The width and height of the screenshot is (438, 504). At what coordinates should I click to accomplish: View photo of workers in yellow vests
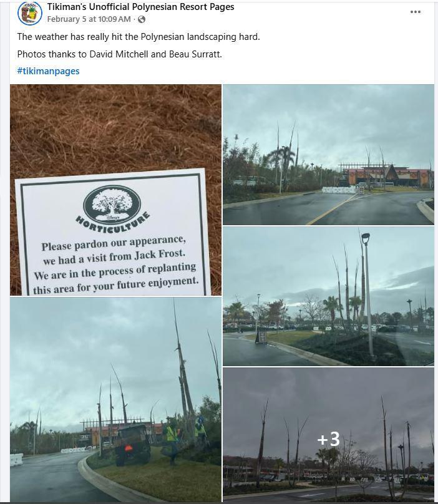point(116,399)
